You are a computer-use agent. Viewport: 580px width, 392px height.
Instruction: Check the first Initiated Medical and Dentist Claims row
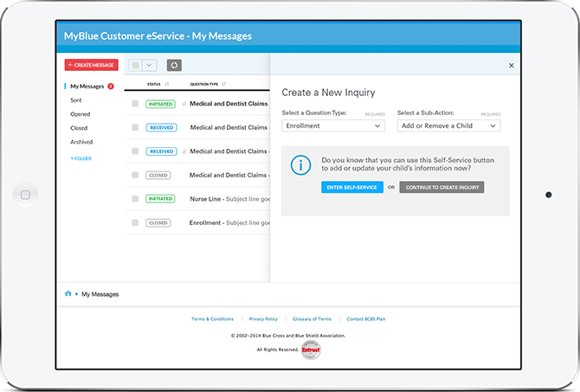tap(135, 104)
